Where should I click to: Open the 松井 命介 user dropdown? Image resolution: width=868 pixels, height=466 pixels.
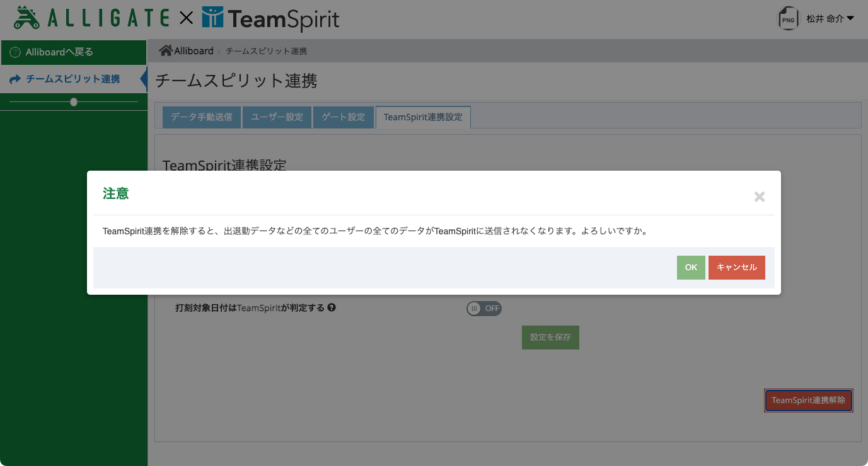tap(830, 19)
